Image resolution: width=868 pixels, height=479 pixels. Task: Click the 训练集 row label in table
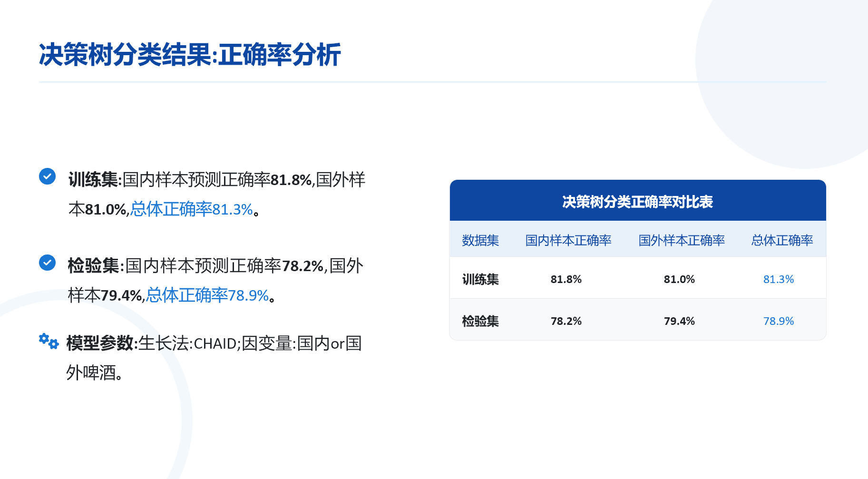[480, 279]
